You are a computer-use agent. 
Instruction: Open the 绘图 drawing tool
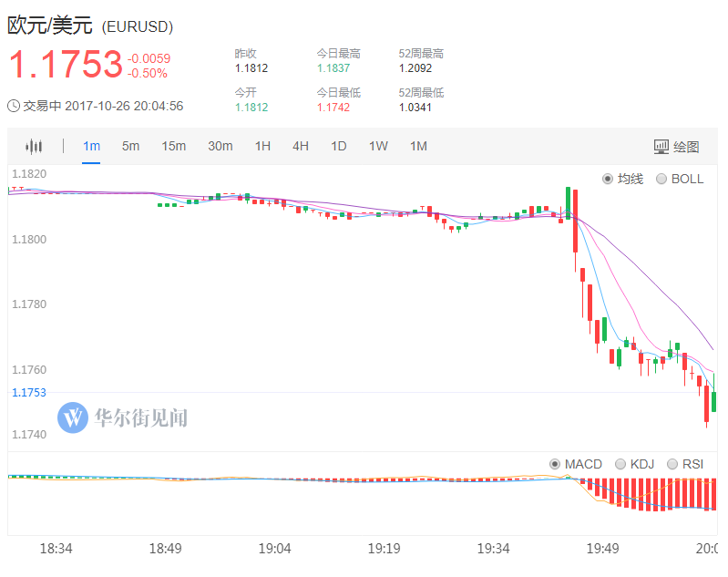pos(676,147)
